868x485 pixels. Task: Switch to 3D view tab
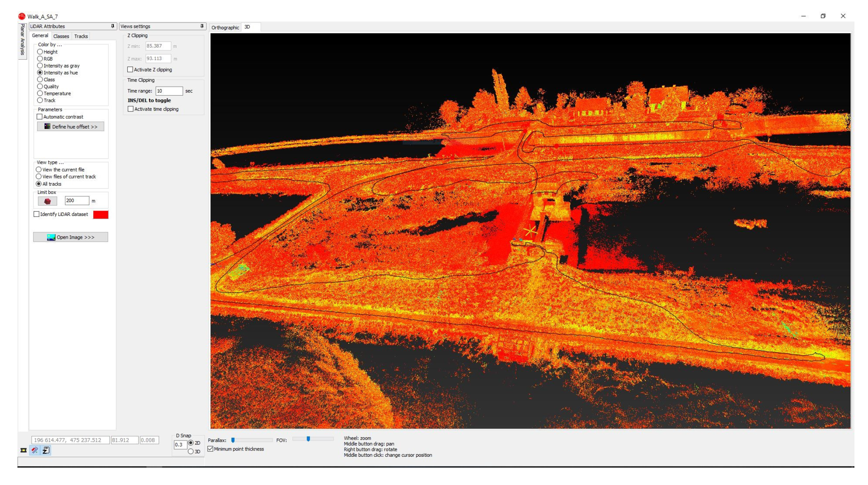(250, 27)
